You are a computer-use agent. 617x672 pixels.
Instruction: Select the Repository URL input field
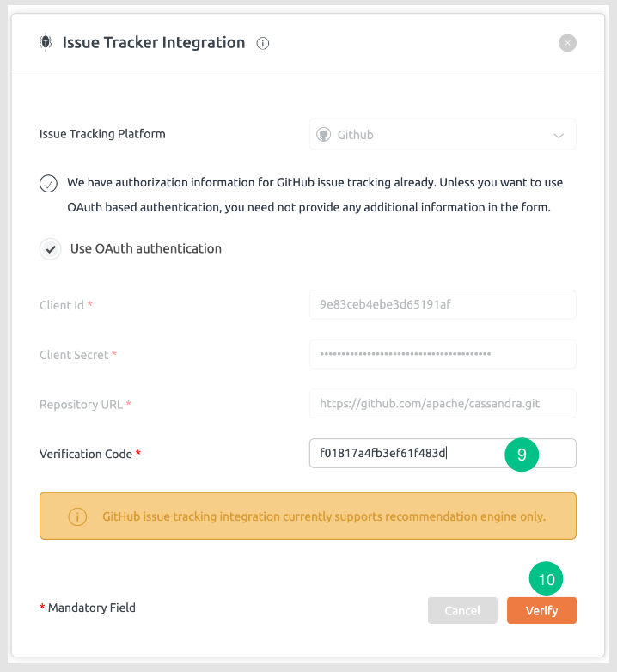coord(443,404)
